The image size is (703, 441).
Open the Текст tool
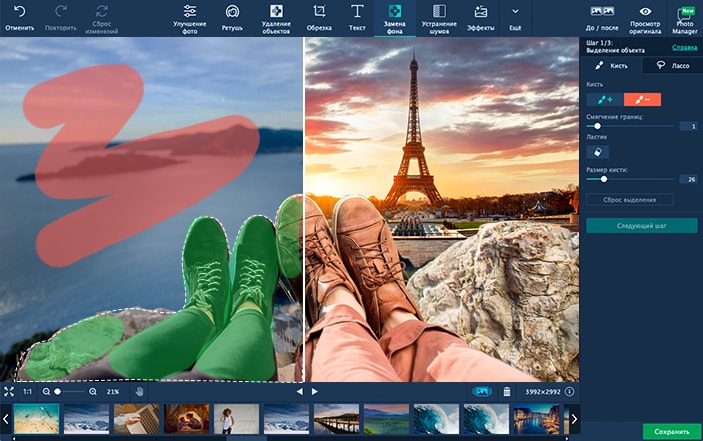pyautogui.click(x=356, y=17)
